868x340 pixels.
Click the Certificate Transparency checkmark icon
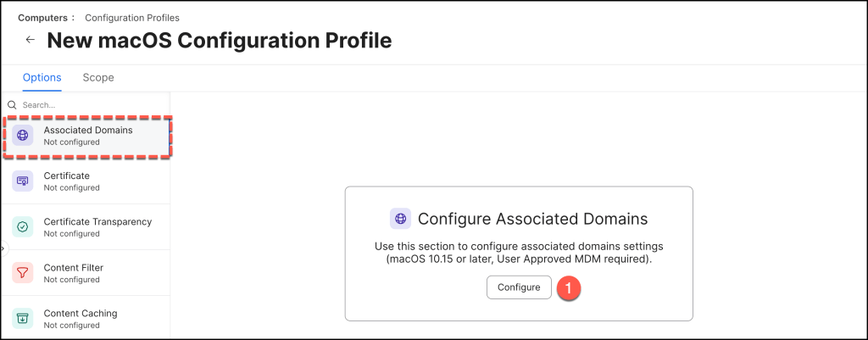point(23,227)
